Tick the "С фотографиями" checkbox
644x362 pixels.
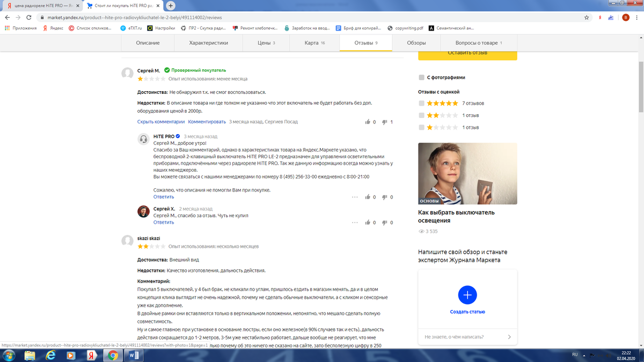422,77
